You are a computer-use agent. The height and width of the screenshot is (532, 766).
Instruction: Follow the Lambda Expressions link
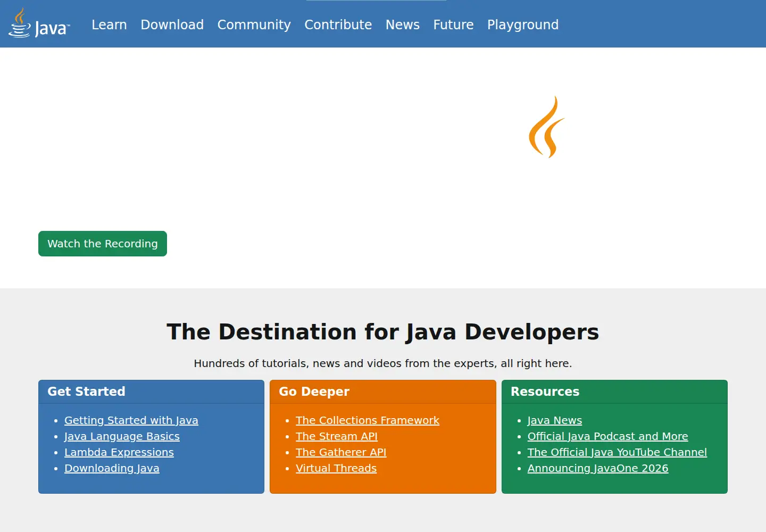pos(119,452)
